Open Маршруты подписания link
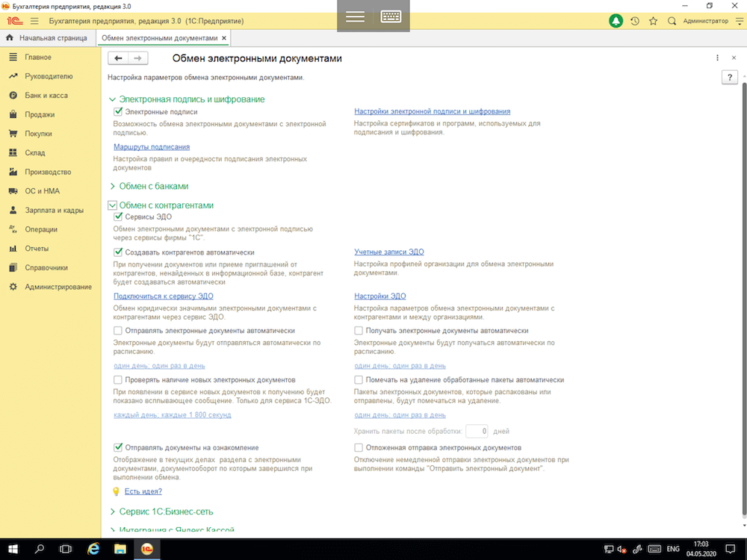Screen dimensions: 747x560 (x=152, y=146)
